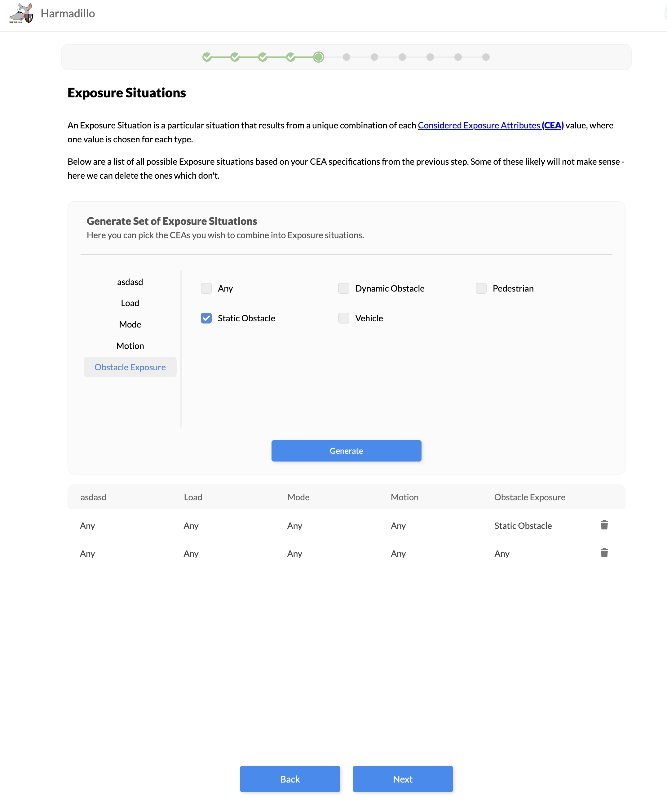The width and height of the screenshot is (667, 812).
Task: Tick the Dynamic Obstacle checkbox
Action: pyautogui.click(x=343, y=288)
